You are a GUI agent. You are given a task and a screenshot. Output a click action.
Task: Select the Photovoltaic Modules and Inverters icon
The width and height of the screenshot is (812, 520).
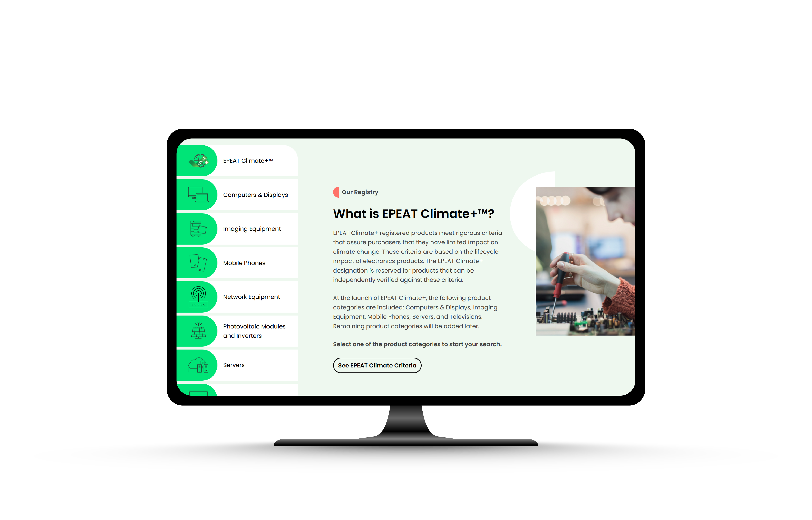coord(199,330)
